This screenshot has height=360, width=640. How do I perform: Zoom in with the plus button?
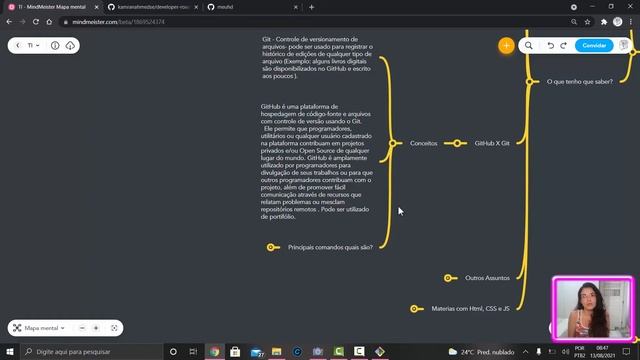(x=96, y=328)
